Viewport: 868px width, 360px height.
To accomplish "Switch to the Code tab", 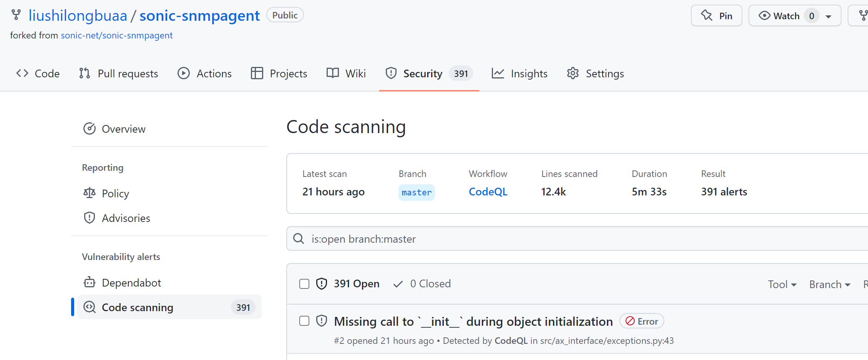I will point(38,73).
